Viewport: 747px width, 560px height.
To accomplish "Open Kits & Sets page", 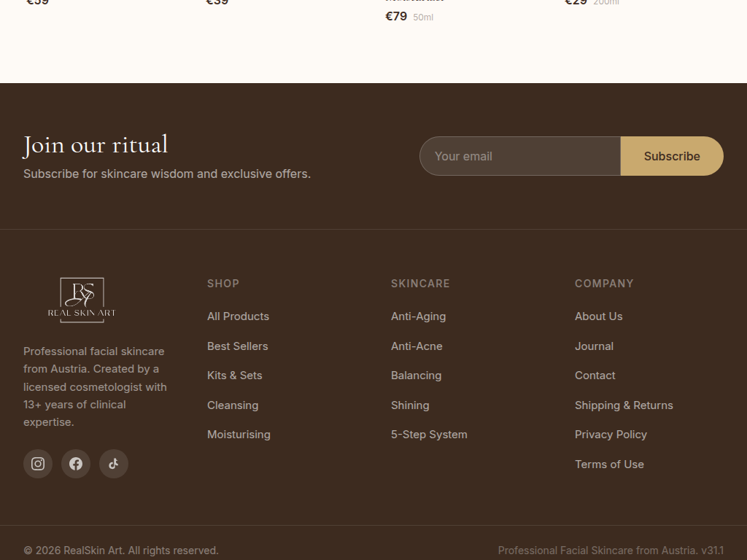I will (x=234, y=376).
